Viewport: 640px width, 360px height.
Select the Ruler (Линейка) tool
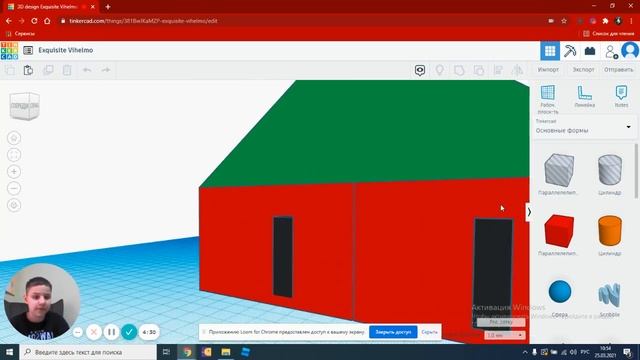coord(584,96)
